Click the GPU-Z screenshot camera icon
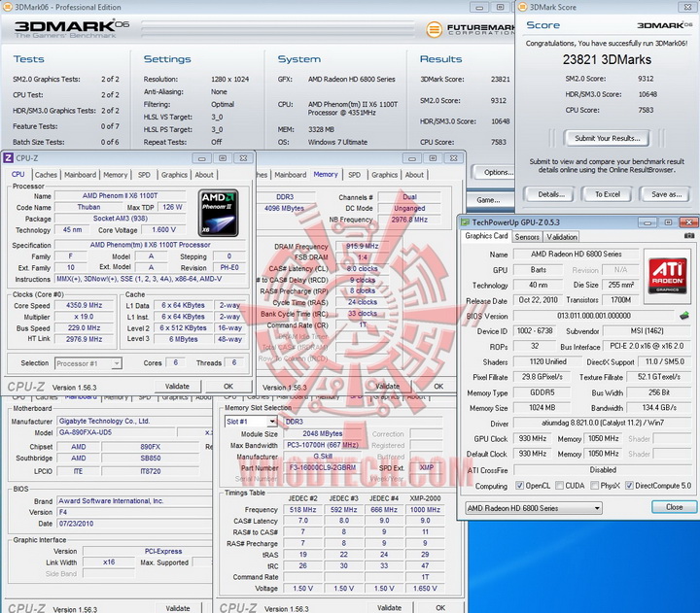Viewport: 700px width, 613px height. click(688, 236)
